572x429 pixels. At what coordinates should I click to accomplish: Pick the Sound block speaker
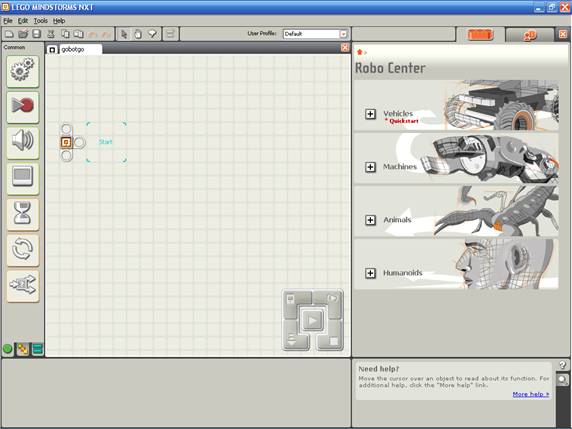click(23, 143)
